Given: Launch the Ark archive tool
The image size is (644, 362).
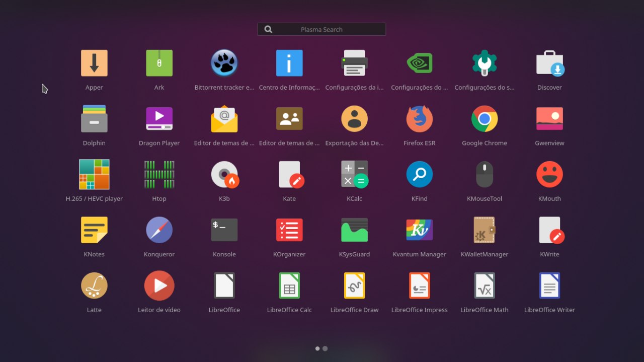Looking at the screenshot, I should coord(159,63).
